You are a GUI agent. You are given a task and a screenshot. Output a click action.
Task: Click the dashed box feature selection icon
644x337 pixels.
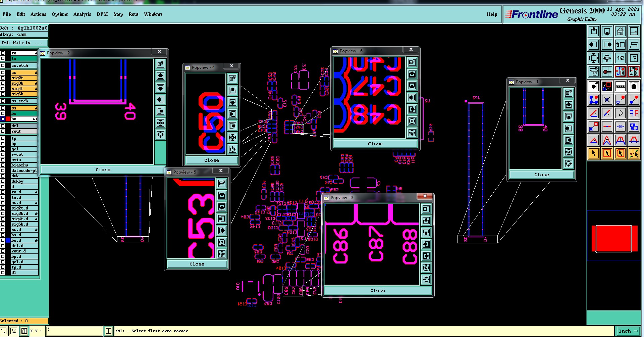click(634, 86)
